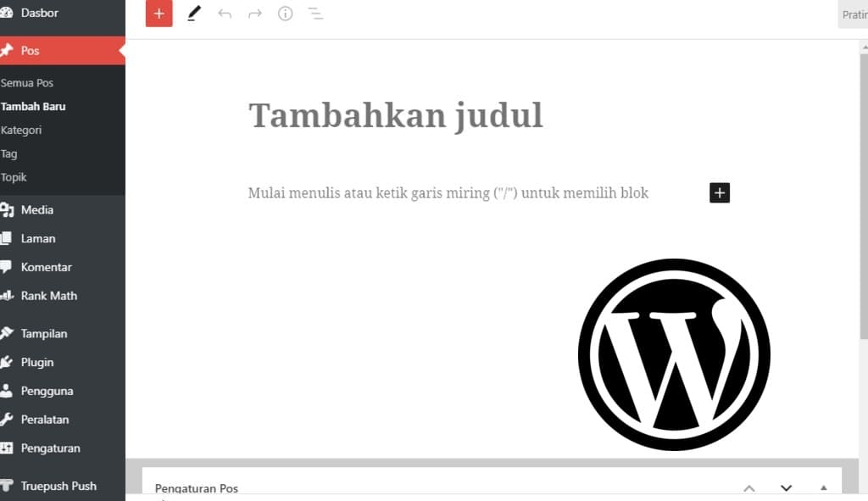The width and height of the screenshot is (868, 501).
Task: Open Topik submenu item
Action: 14,177
